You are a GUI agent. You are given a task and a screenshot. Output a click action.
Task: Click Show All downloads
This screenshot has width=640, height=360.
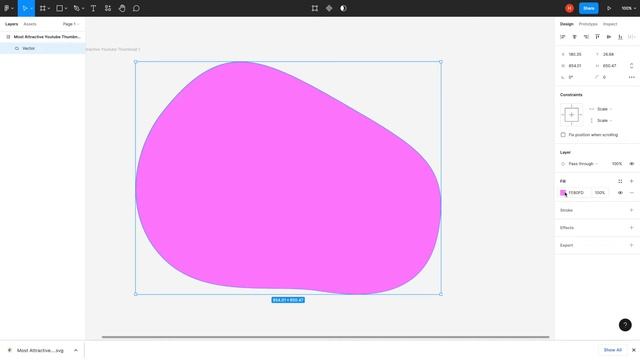click(613, 350)
